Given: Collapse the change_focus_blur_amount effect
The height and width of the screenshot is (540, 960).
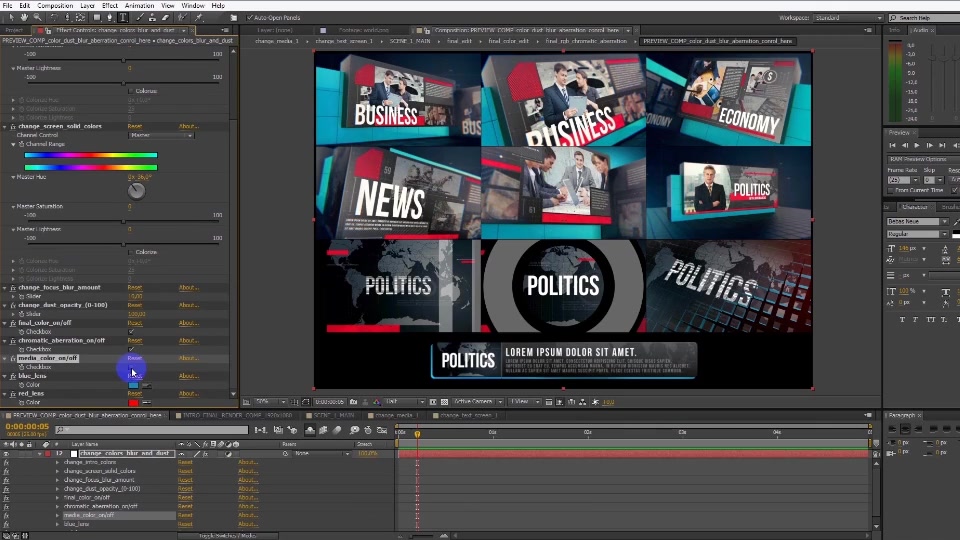Looking at the screenshot, I should (x=5, y=288).
